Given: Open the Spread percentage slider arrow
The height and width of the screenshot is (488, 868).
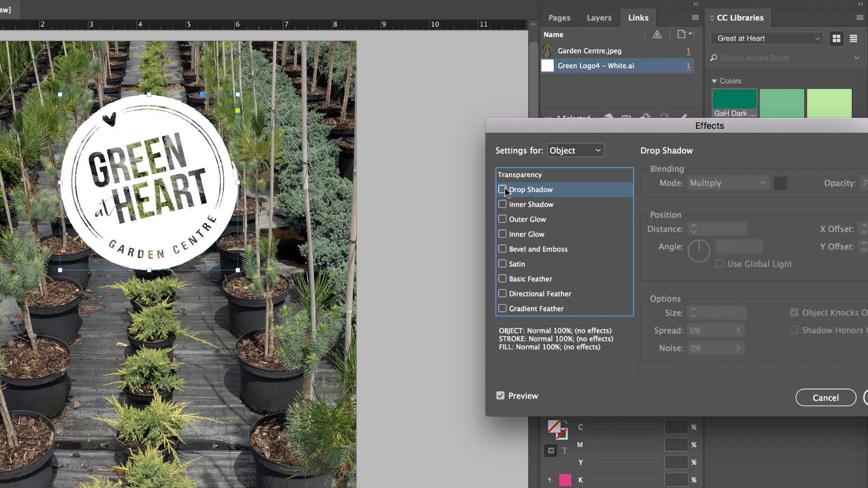Looking at the screenshot, I should (x=738, y=330).
